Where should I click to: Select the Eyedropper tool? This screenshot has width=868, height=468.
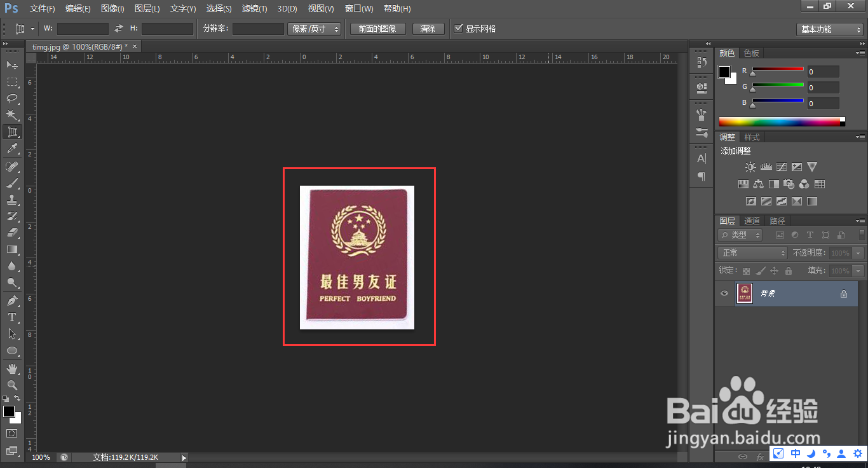[12, 149]
